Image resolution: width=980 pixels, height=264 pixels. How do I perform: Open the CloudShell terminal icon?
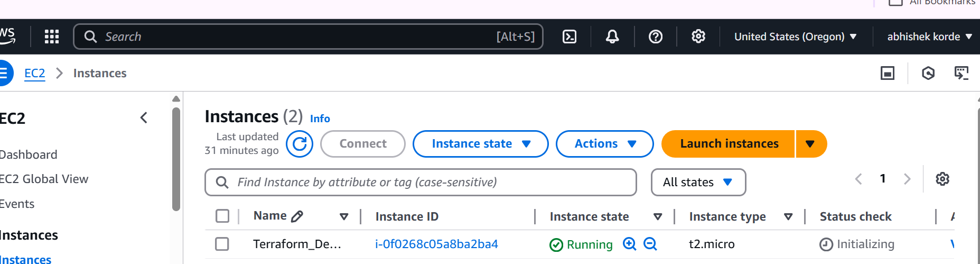[x=570, y=37]
